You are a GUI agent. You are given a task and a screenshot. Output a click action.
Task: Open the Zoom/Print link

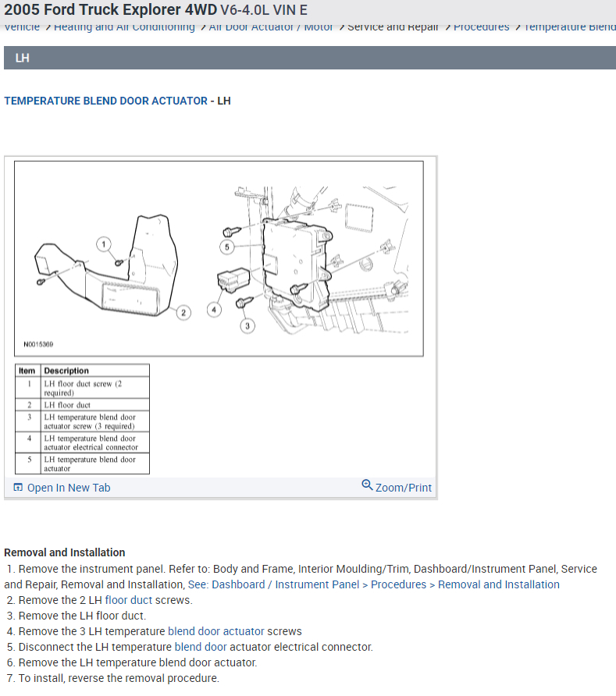pos(404,488)
